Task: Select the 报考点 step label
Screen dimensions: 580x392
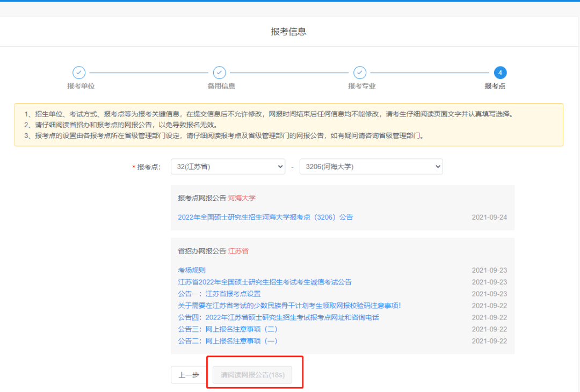Action: point(495,86)
